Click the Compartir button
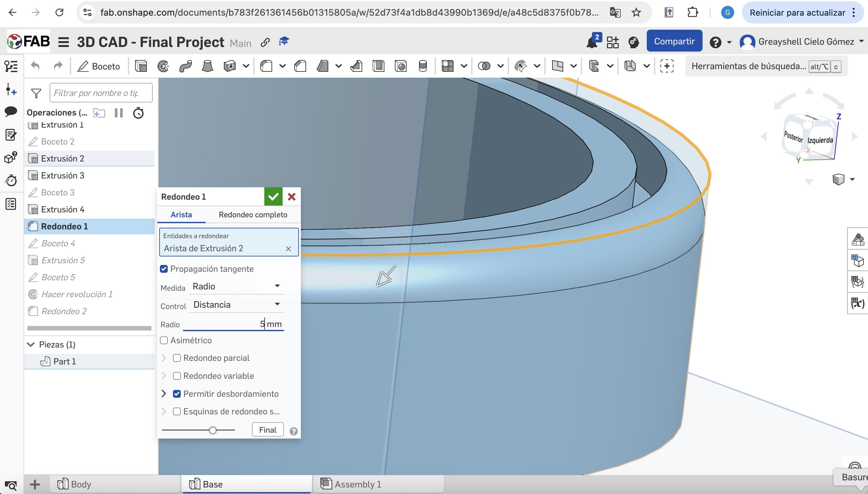 (x=674, y=41)
